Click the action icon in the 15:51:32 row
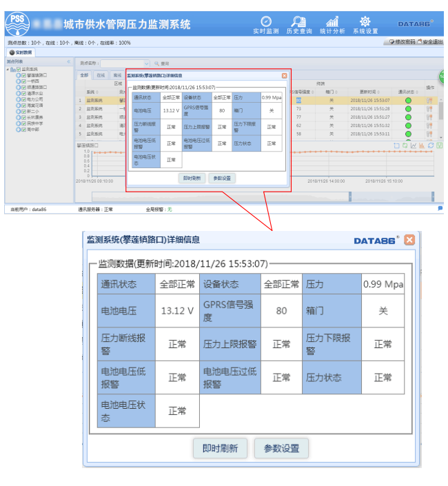The width and height of the screenshot is (448, 486). 429,125
